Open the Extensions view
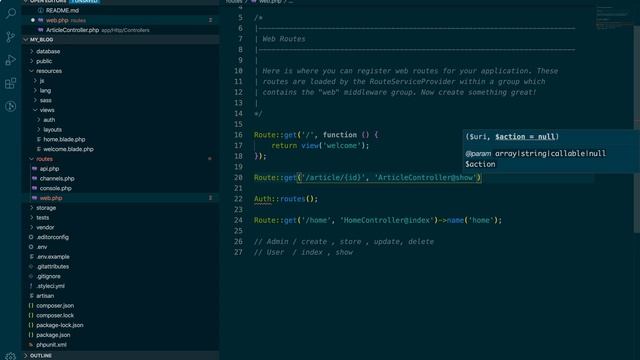 click(x=11, y=83)
